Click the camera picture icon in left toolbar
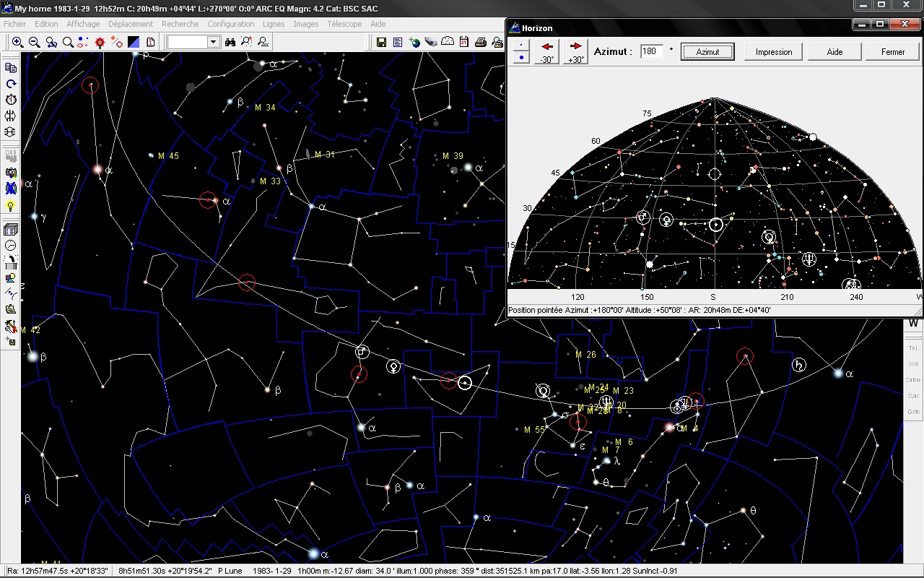 pyautogui.click(x=11, y=173)
